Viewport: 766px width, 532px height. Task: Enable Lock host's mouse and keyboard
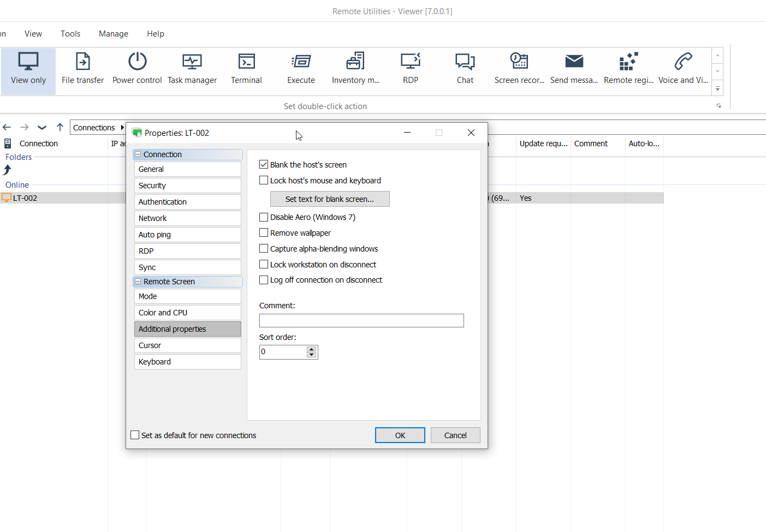(x=264, y=181)
